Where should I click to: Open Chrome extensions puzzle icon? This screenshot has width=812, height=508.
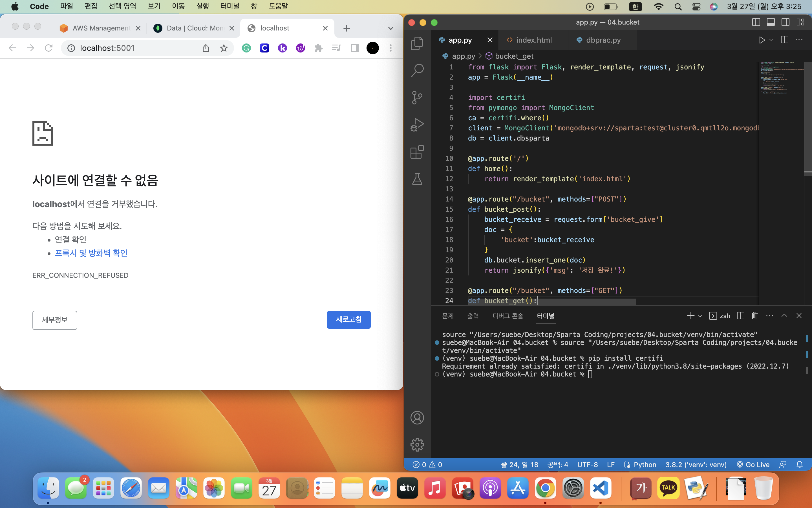(x=318, y=48)
